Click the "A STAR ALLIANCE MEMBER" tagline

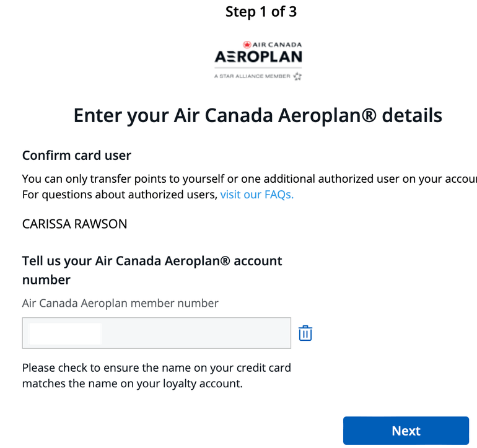[252, 77]
